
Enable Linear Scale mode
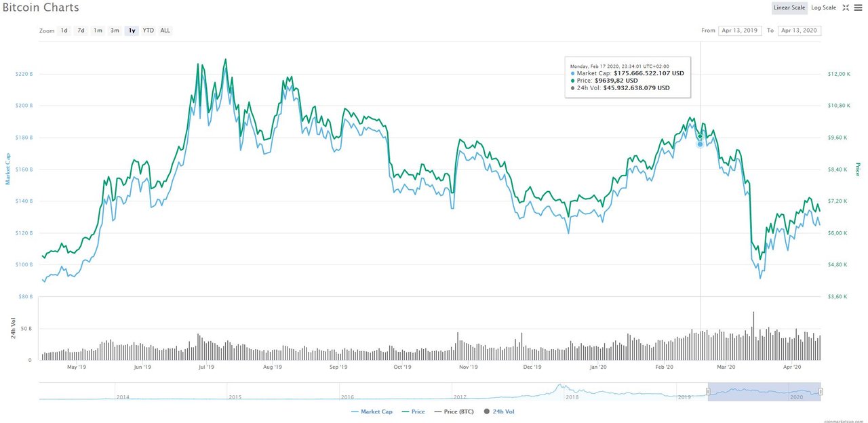pyautogui.click(x=789, y=7)
